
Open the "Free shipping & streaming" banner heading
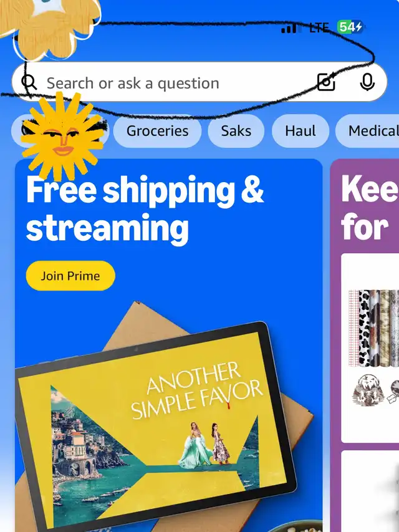coord(145,208)
